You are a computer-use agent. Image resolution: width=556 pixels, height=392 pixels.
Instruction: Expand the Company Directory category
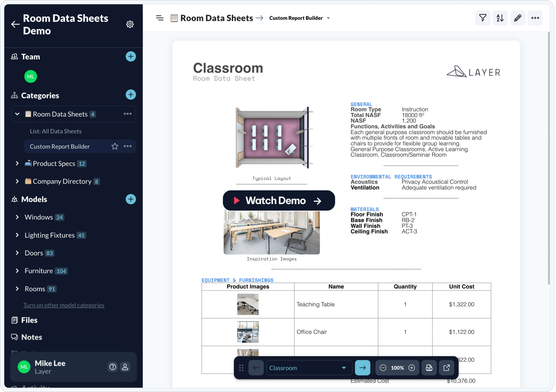(x=17, y=181)
